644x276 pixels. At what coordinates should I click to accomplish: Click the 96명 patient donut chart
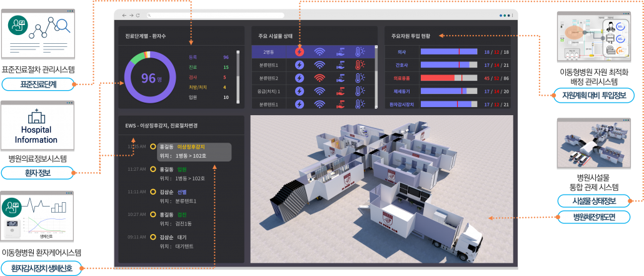click(x=151, y=78)
